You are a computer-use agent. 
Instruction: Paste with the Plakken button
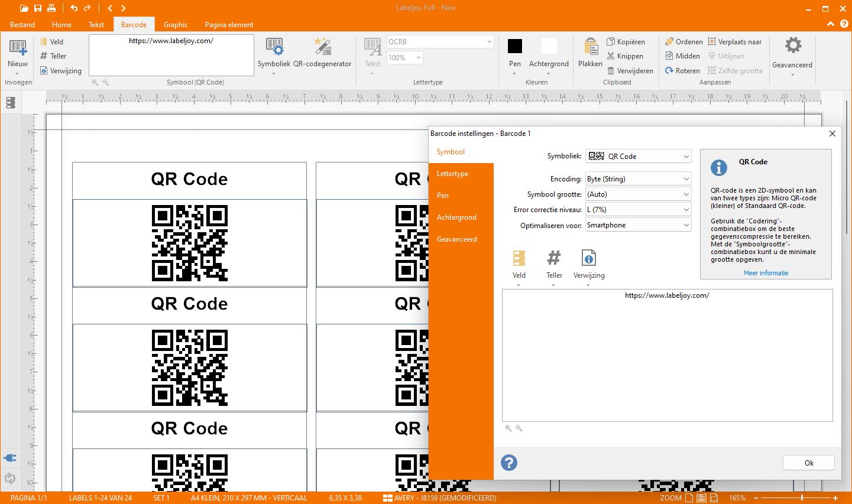point(590,53)
